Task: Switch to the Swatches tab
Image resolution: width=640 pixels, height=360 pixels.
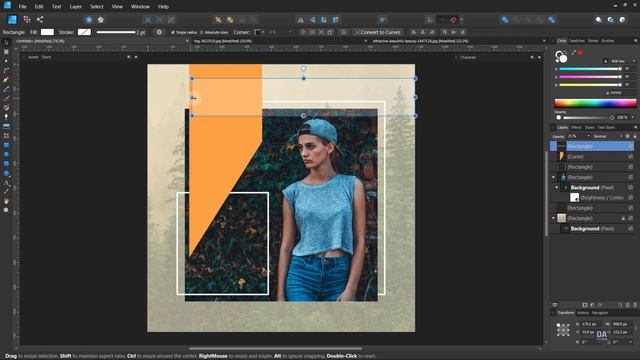Action: point(577,41)
